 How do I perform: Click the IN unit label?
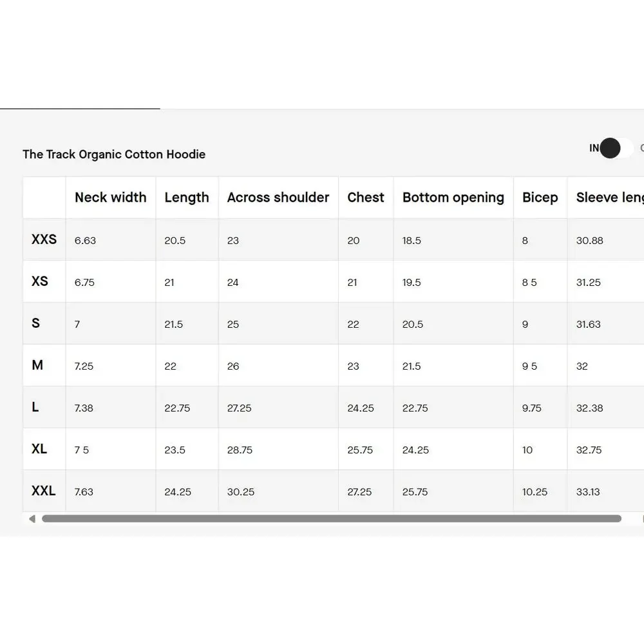(594, 148)
